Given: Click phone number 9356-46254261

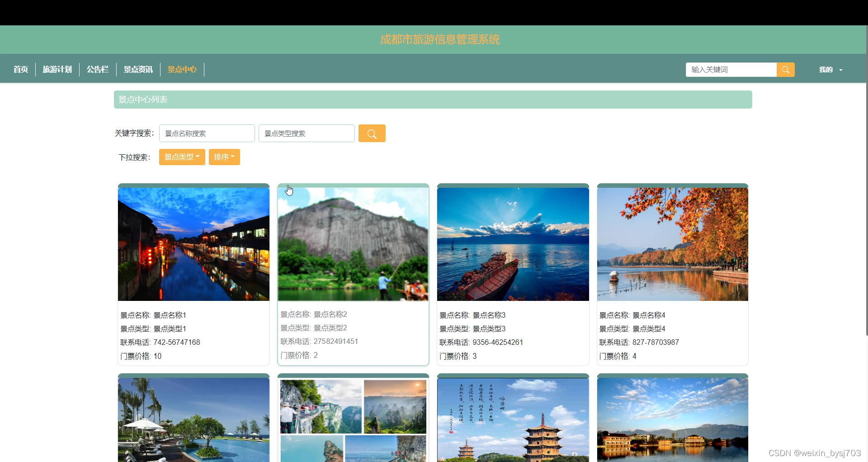Looking at the screenshot, I should tap(498, 343).
